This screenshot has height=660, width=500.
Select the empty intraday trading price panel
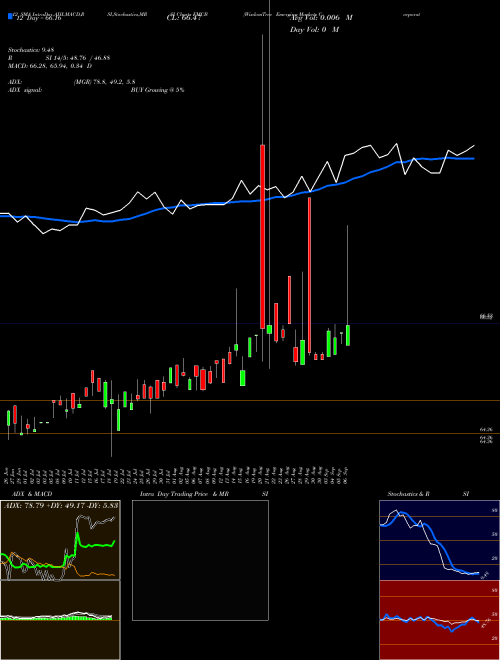[200, 560]
